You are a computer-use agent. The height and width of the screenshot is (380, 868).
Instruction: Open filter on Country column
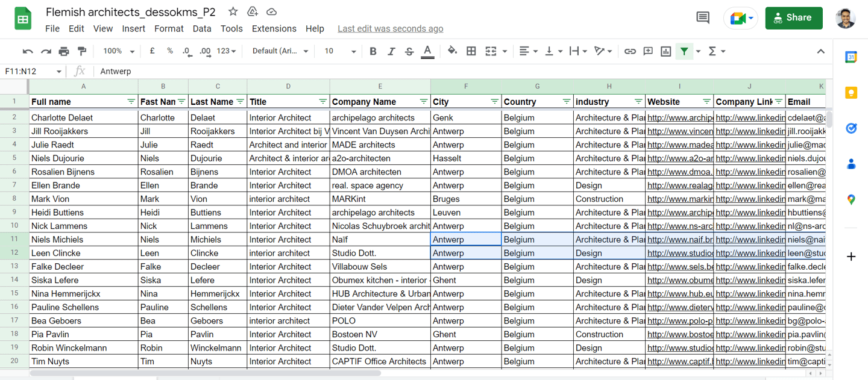point(566,102)
